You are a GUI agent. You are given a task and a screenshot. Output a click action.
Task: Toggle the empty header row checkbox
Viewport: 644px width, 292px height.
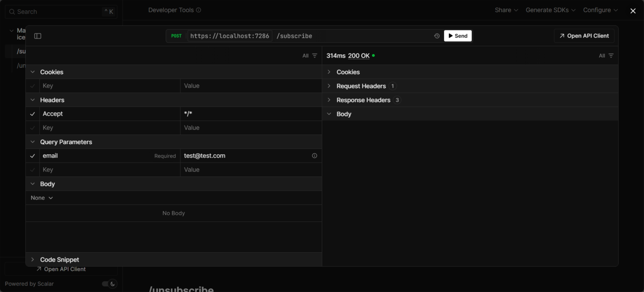tap(32, 128)
